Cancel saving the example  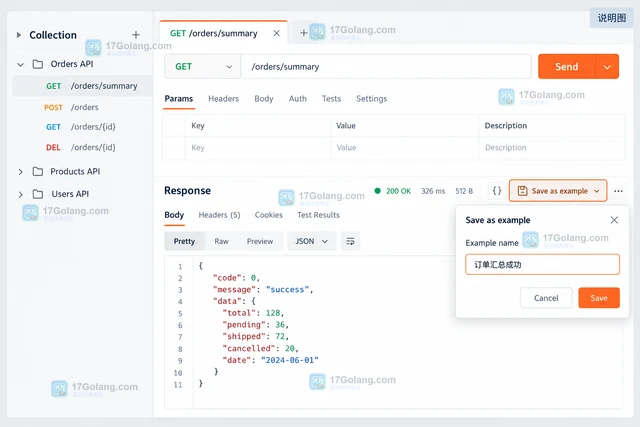pos(546,298)
